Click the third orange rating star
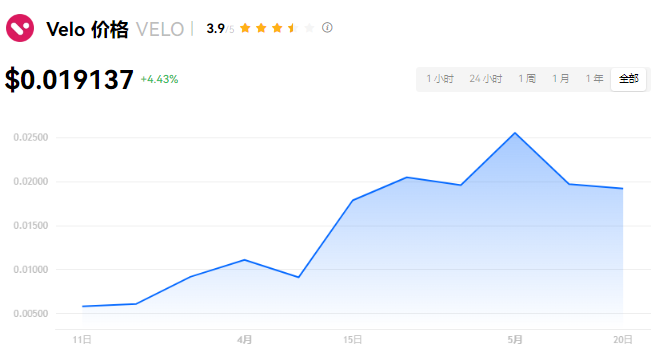This screenshot has height=362, width=664. (x=277, y=28)
